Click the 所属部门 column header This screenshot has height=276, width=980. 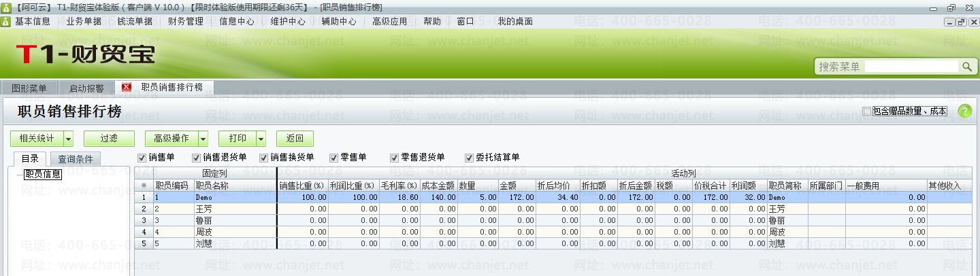[x=826, y=185]
